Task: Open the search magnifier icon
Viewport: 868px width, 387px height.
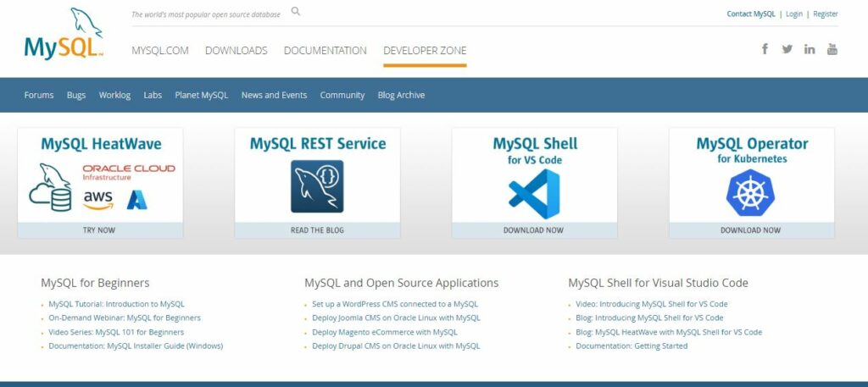Action: pyautogui.click(x=296, y=11)
